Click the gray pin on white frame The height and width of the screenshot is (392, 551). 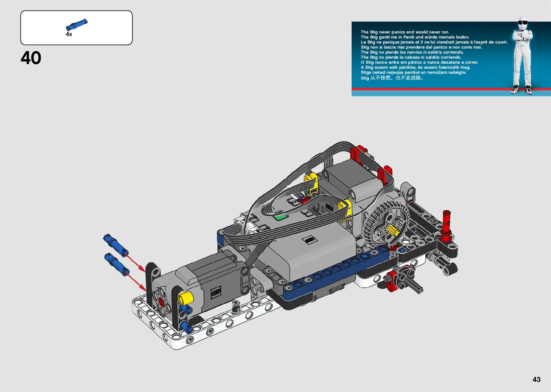tap(236, 307)
